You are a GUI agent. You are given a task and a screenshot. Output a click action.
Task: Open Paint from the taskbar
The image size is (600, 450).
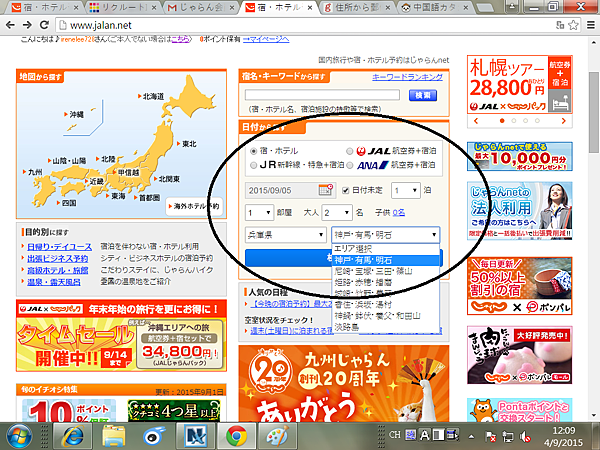pyautogui.click(x=277, y=436)
